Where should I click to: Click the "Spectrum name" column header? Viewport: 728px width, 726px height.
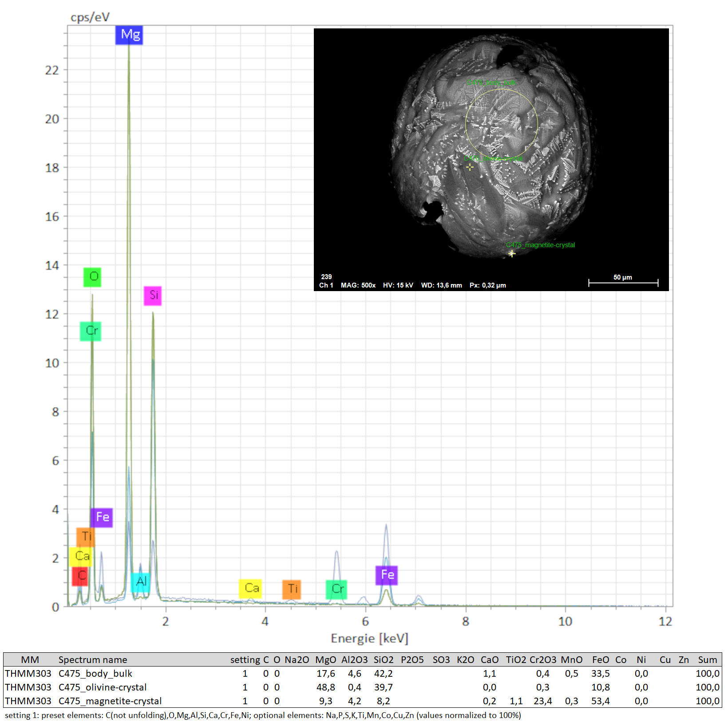92,660
